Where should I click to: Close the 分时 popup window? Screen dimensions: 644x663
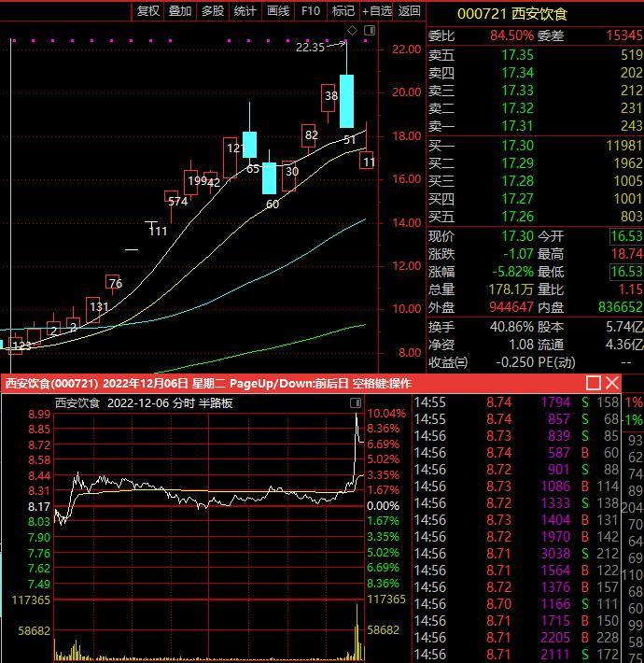(612, 383)
